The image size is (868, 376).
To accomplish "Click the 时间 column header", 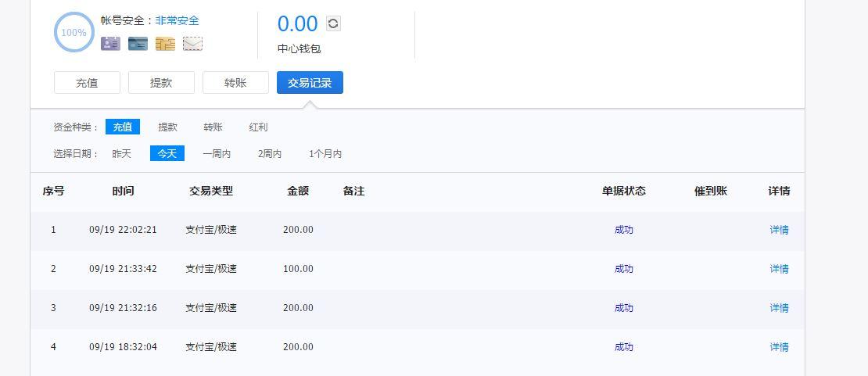I will (x=123, y=191).
